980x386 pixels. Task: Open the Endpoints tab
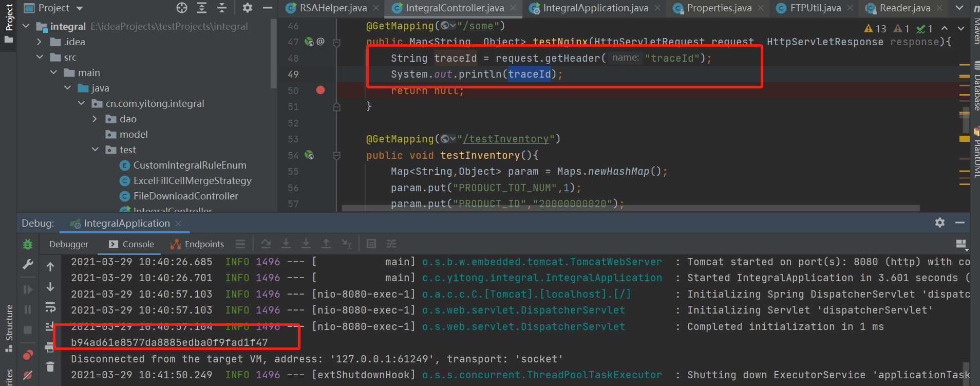tap(198, 244)
